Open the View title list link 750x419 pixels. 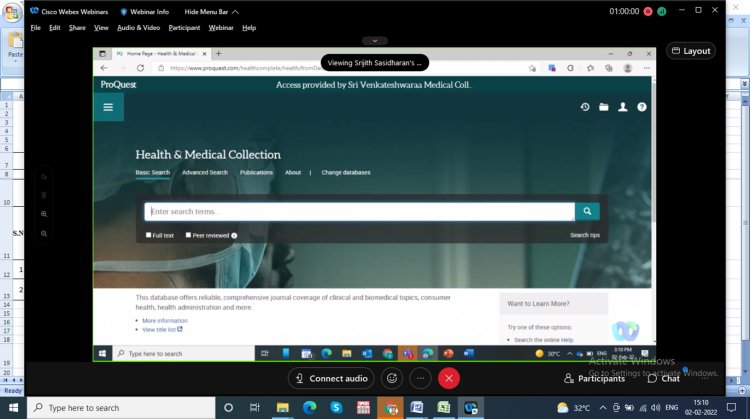[162, 330]
